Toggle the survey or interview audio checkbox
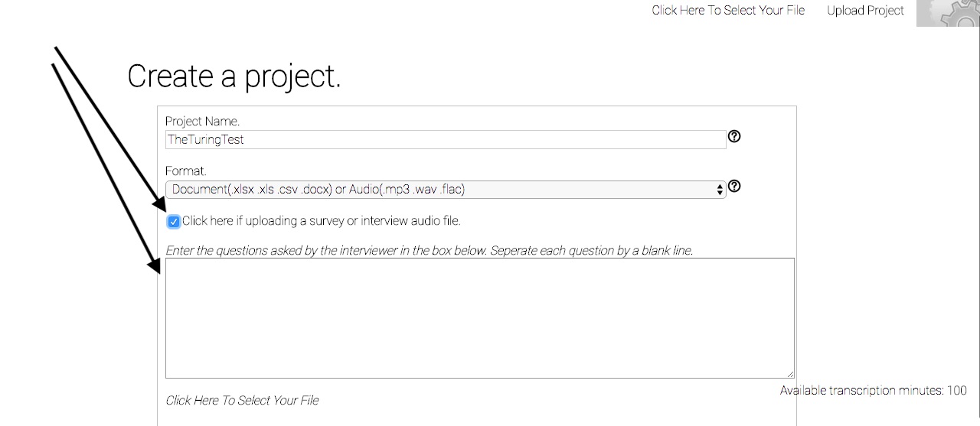The image size is (980, 426). point(174,222)
